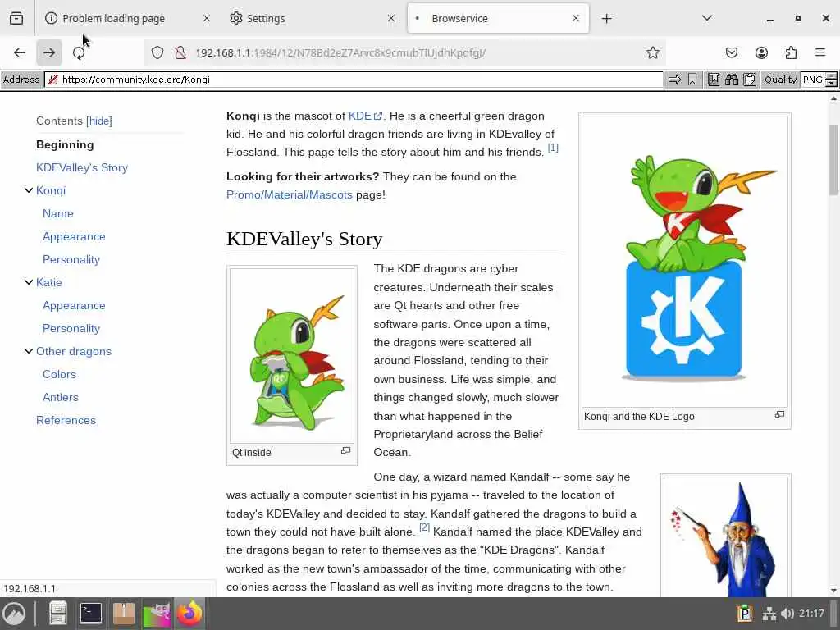Enlarge the Konqi and KDE Logo image

(779, 414)
